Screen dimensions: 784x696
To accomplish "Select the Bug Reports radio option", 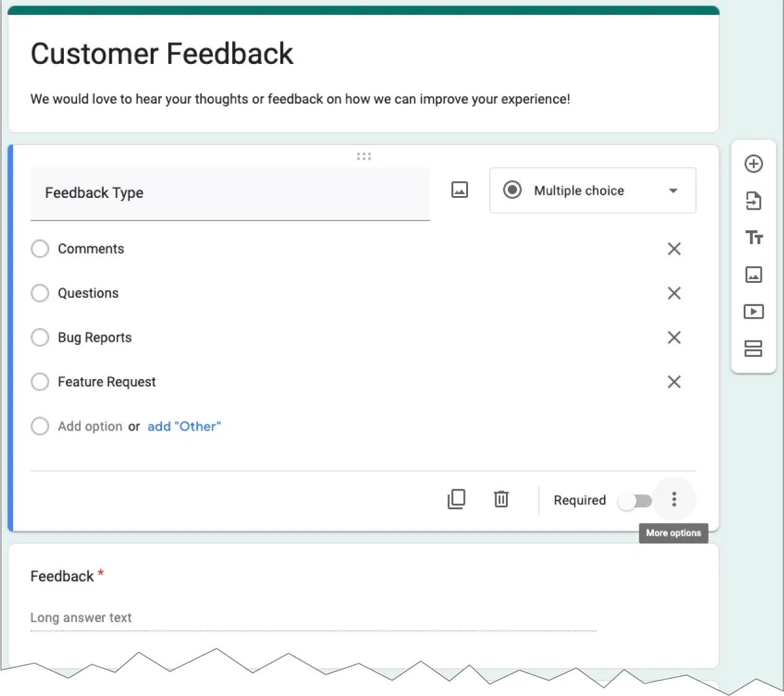I will [40, 337].
